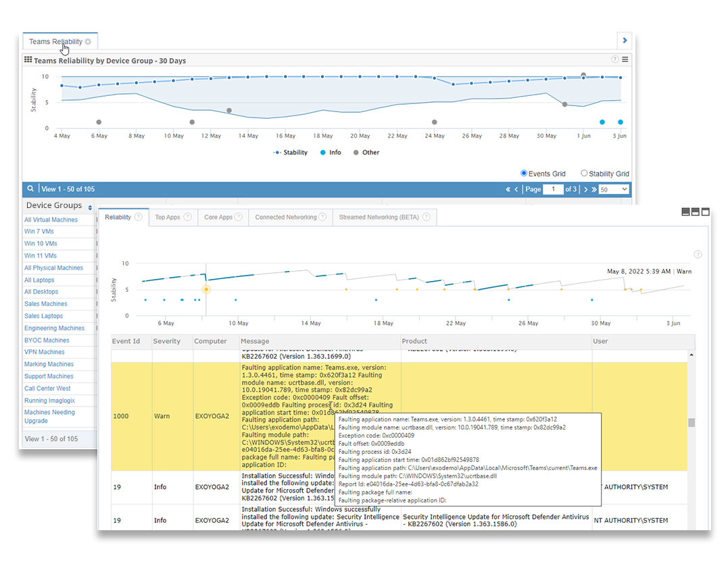The image size is (728, 564).
Task: Open the chart hamburger menu
Action: coord(625,59)
